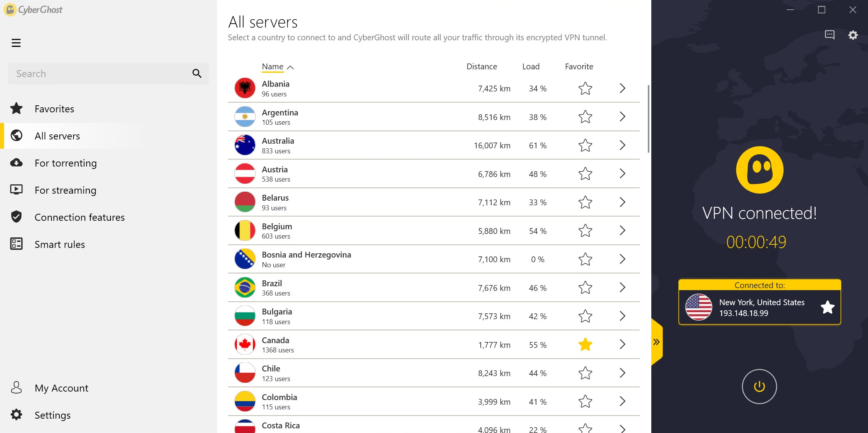Select For Streaming menu item
This screenshot has width=868, height=433.
coord(65,190)
